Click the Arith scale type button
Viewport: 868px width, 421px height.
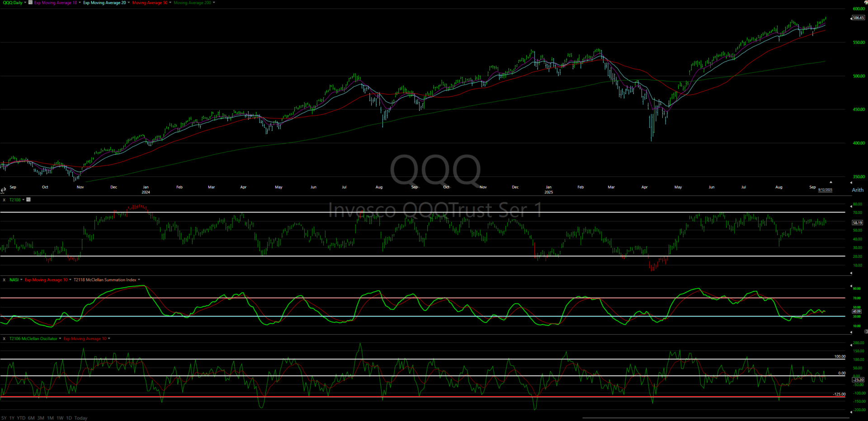coord(858,190)
